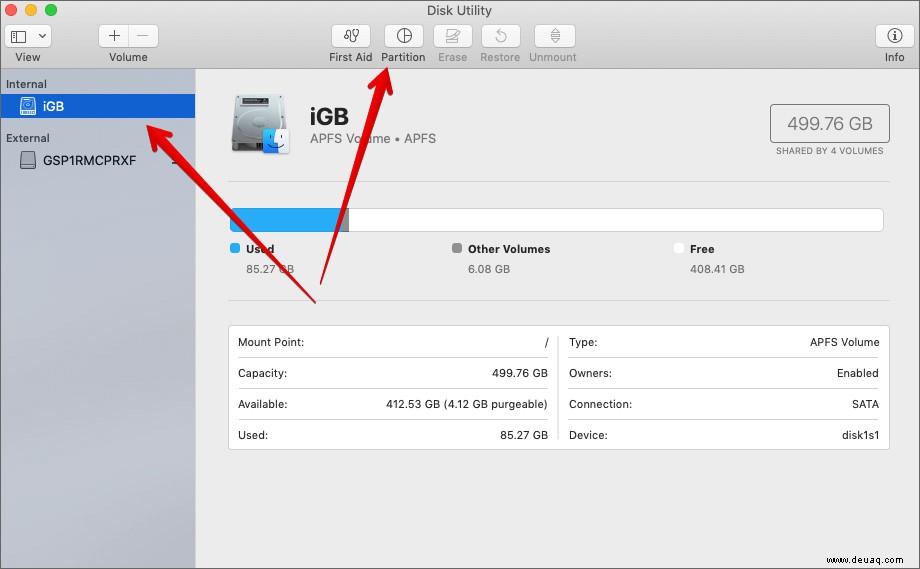Image resolution: width=920 pixels, height=569 pixels.
Task: Click 'SHARED BY 4 VOLUMES' text
Action: pos(830,151)
